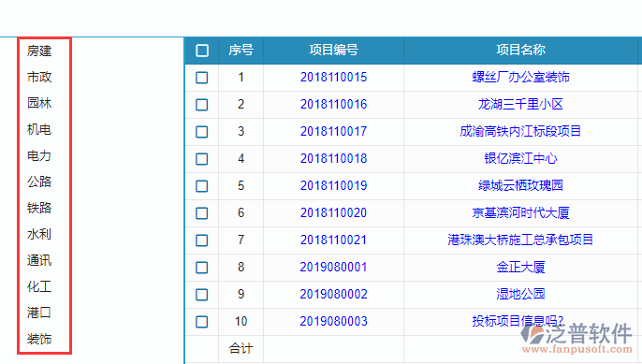642x364 pixels.
Task: Choose the 通讯 category
Action: [x=39, y=260]
